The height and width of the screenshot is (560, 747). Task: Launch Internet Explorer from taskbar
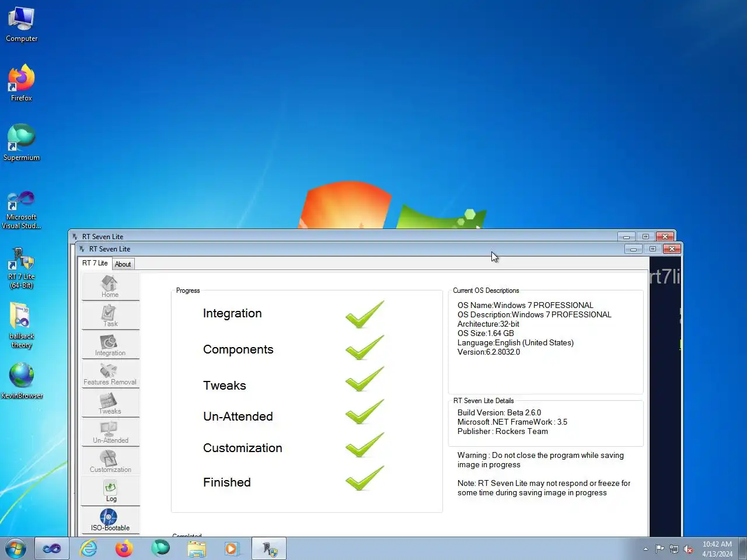tap(89, 548)
